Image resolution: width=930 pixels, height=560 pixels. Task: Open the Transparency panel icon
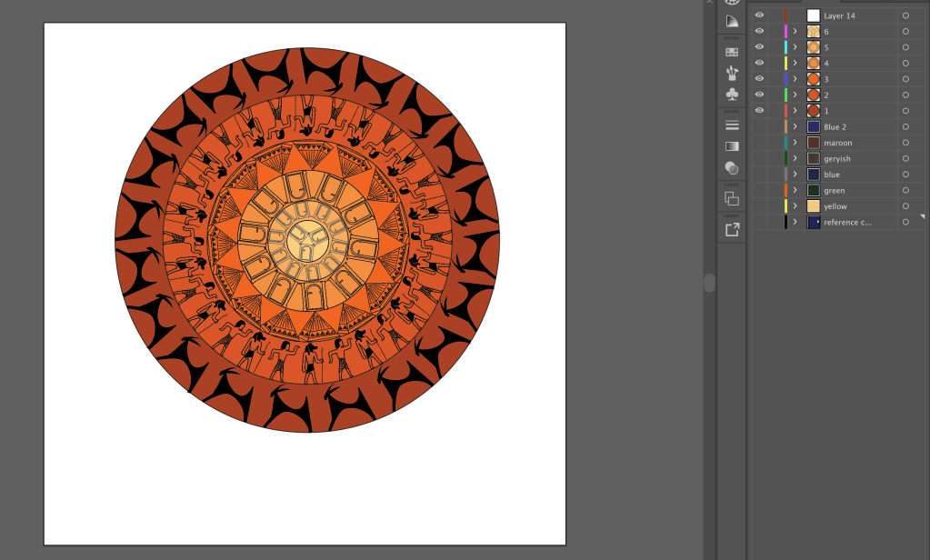point(732,167)
